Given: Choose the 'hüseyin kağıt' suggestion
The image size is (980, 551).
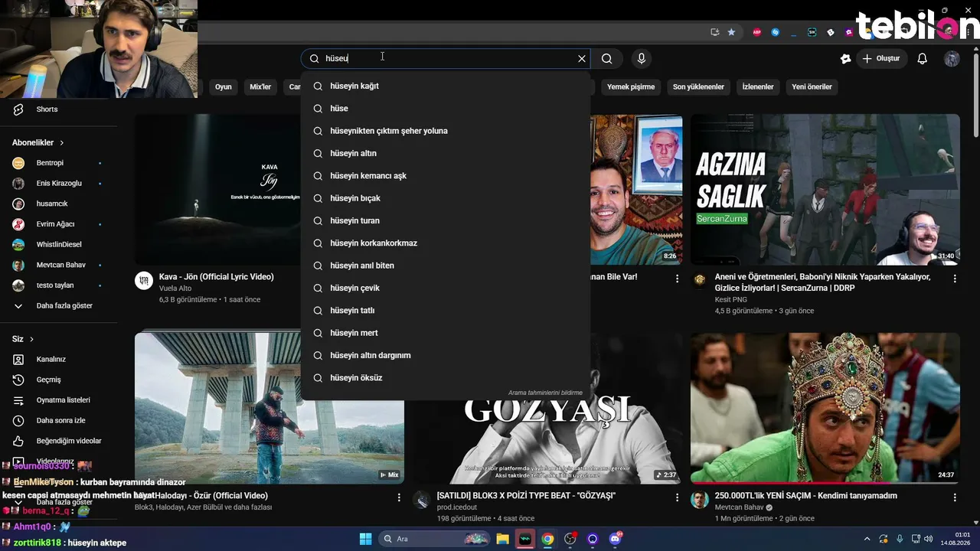Looking at the screenshot, I should click(446, 86).
